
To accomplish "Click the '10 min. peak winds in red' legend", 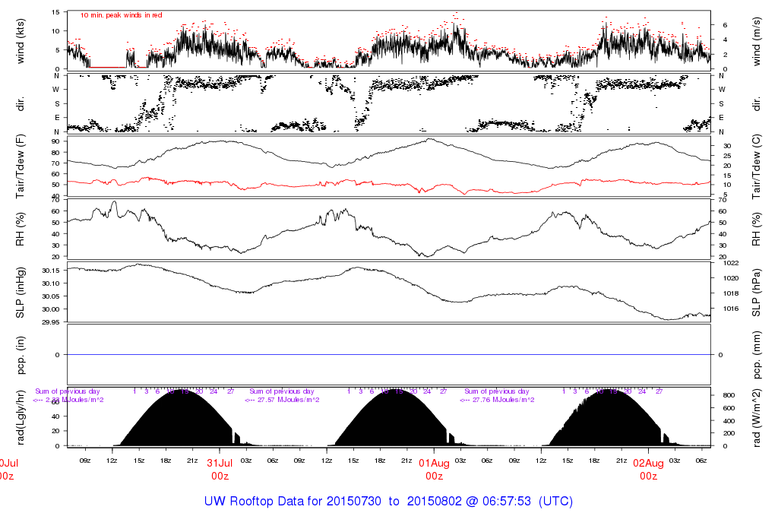I will [121, 15].
